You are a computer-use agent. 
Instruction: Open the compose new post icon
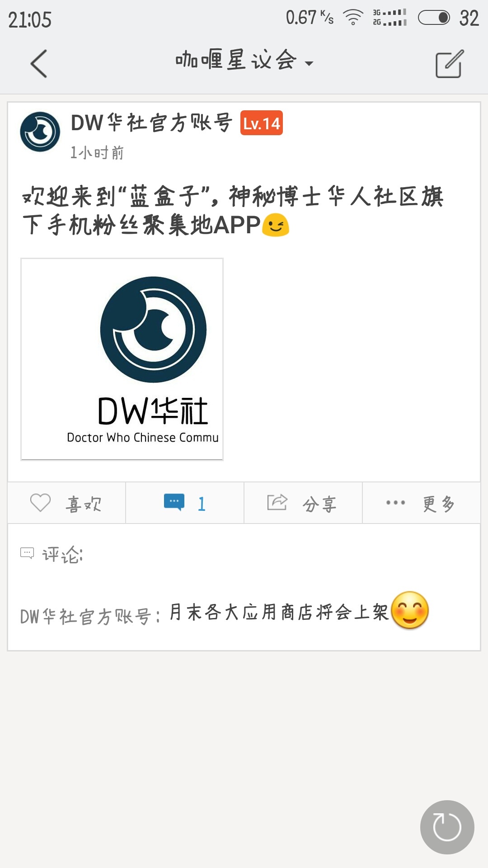(449, 64)
